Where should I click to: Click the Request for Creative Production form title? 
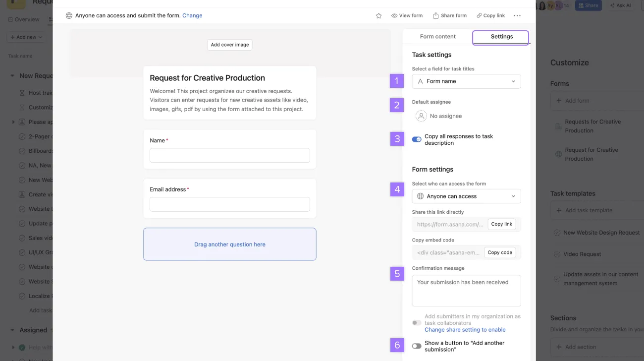[x=207, y=78]
